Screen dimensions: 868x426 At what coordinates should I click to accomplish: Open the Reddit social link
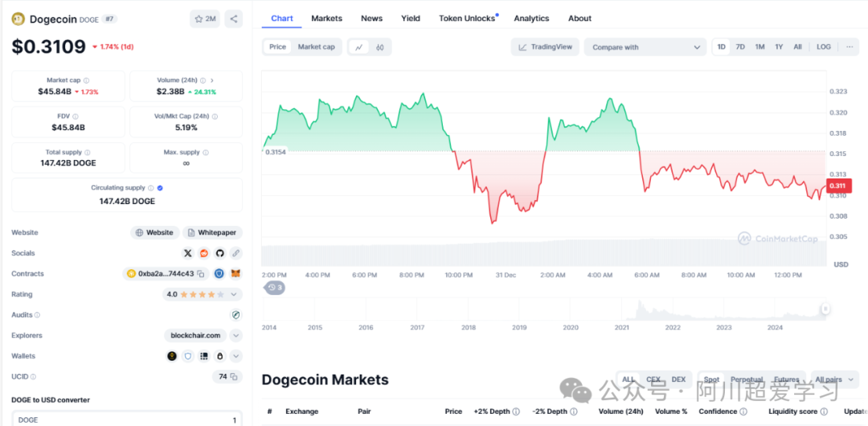[204, 253]
